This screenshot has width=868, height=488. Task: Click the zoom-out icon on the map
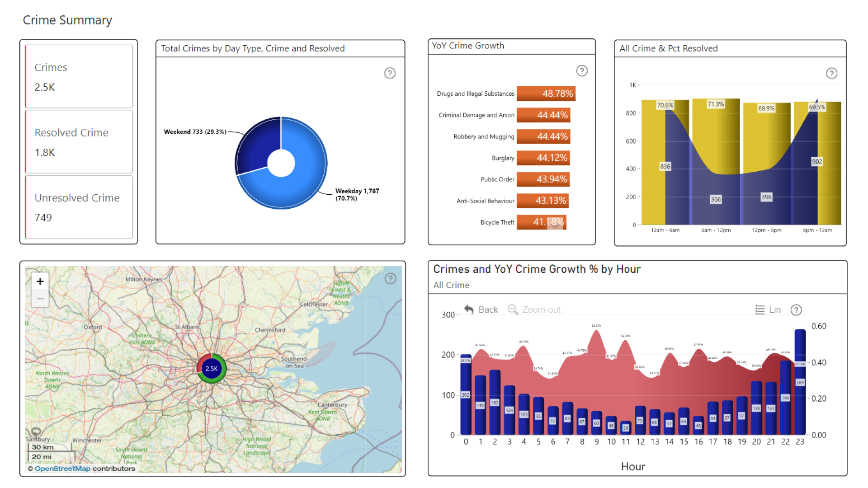(40, 299)
